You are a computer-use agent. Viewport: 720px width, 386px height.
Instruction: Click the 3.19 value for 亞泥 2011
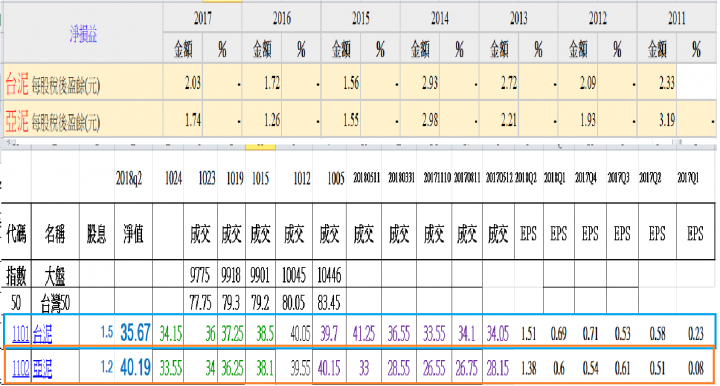[x=667, y=120]
